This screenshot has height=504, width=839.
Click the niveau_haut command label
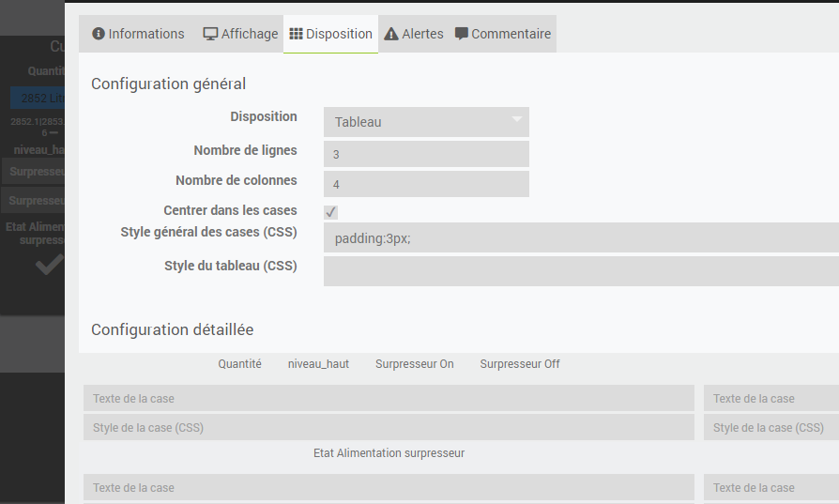tap(318, 364)
